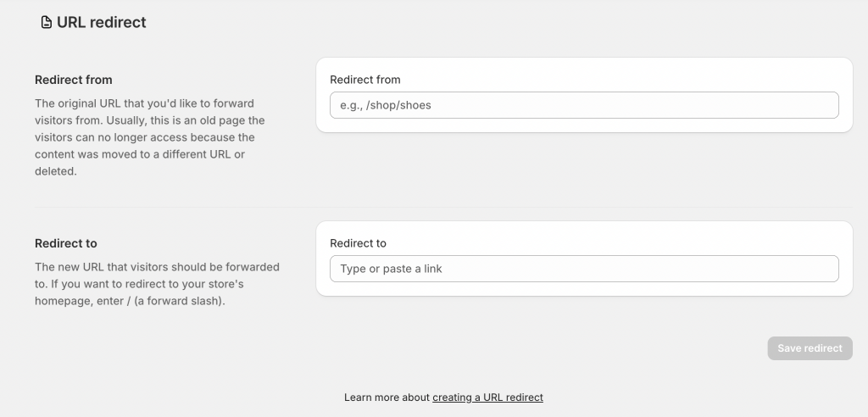Click the page icon beside URL redirect title
The height and width of the screenshot is (417, 868).
pos(47,23)
